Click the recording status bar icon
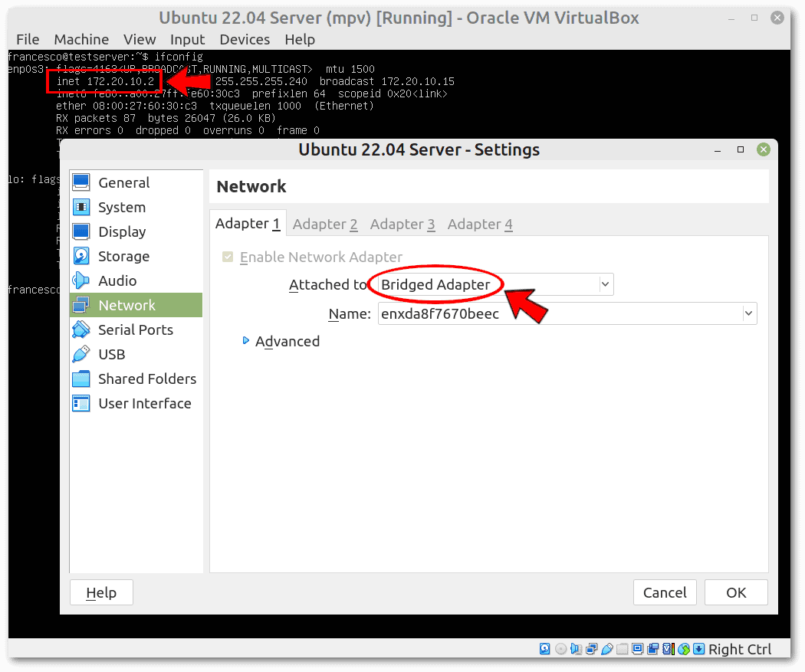The width and height of the screenshot is (805, 672). point(652,648)
